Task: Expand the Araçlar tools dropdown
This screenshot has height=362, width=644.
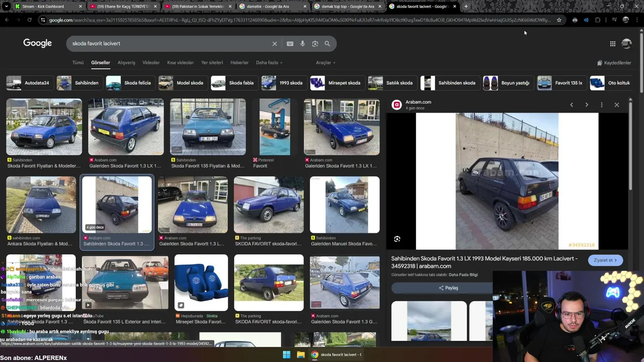Action: pos(326,63)
